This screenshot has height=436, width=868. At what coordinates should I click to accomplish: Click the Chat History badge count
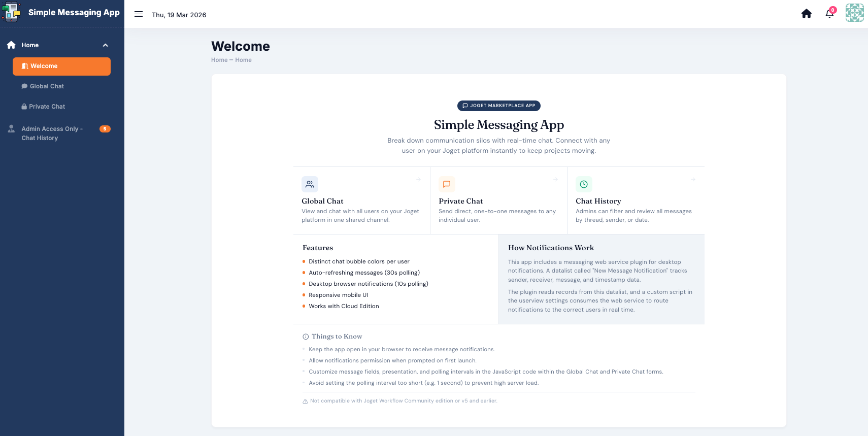tap(105, 129)
